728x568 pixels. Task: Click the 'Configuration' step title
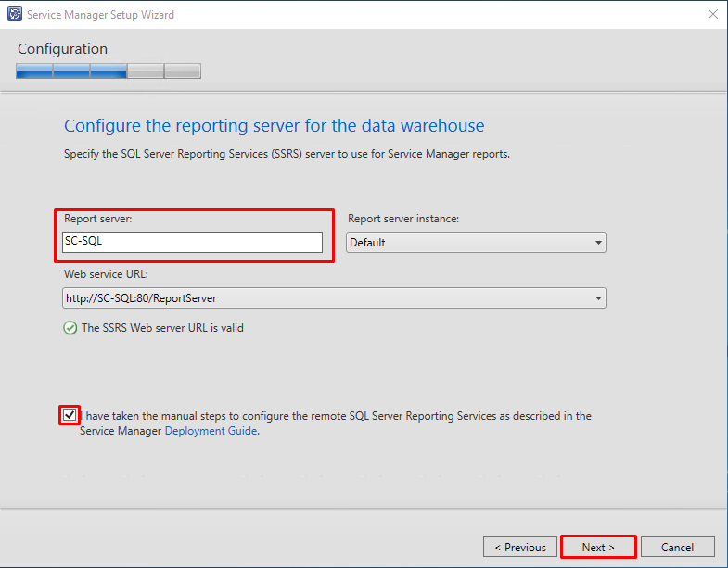[62, 49]
